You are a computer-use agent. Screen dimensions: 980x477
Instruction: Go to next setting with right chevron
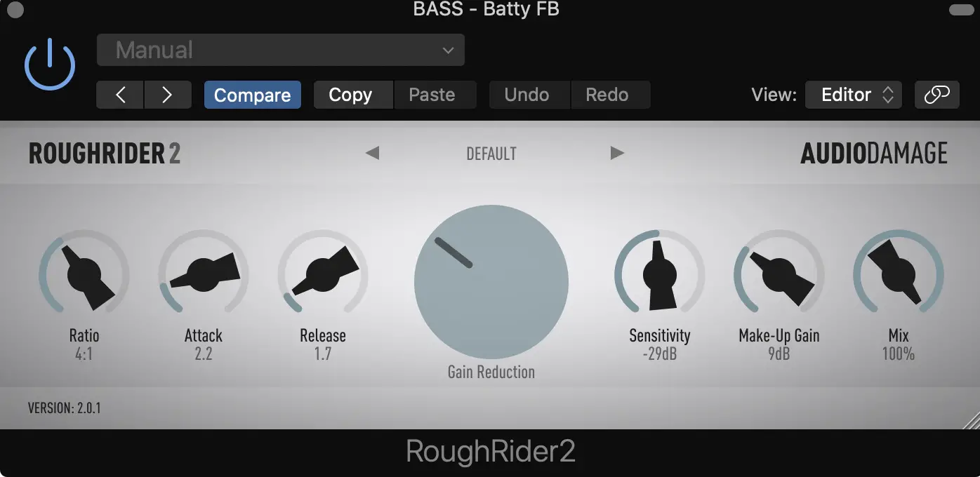point(168,95)
